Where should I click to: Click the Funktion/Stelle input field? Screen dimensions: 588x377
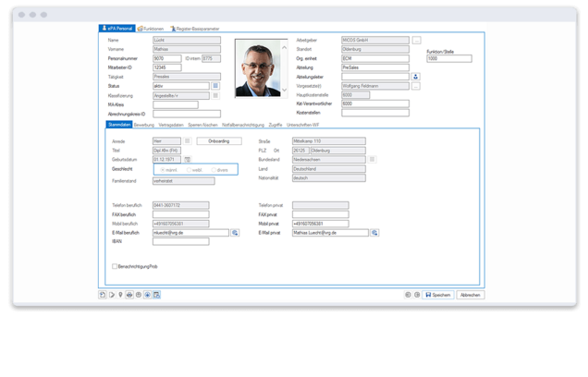449,58
